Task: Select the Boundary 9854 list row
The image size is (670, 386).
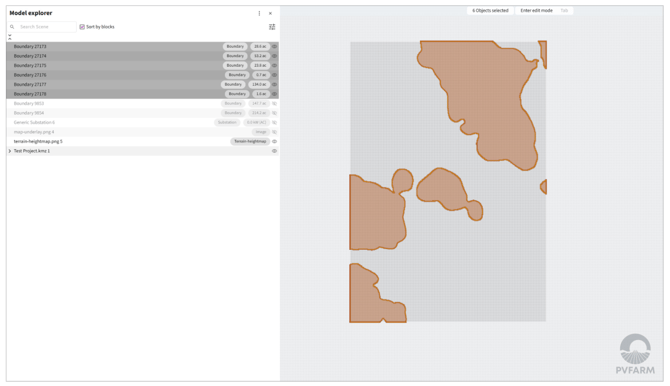Action: (x=142, y=113)
